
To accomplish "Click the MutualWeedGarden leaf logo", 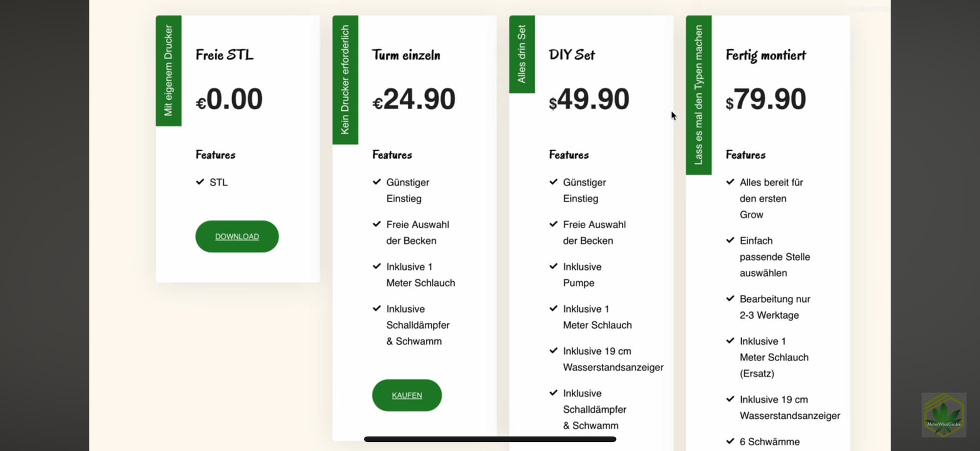I will pos(944,415).
